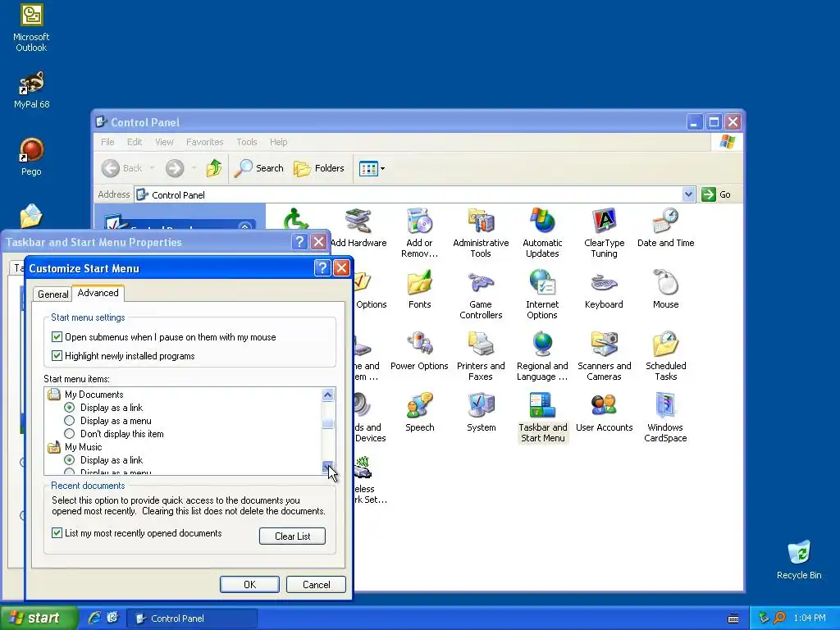The width and height of the screenshot is (840, 630).
Task: Click Control Panel taskbar button
Action: (x=192, y=619)
